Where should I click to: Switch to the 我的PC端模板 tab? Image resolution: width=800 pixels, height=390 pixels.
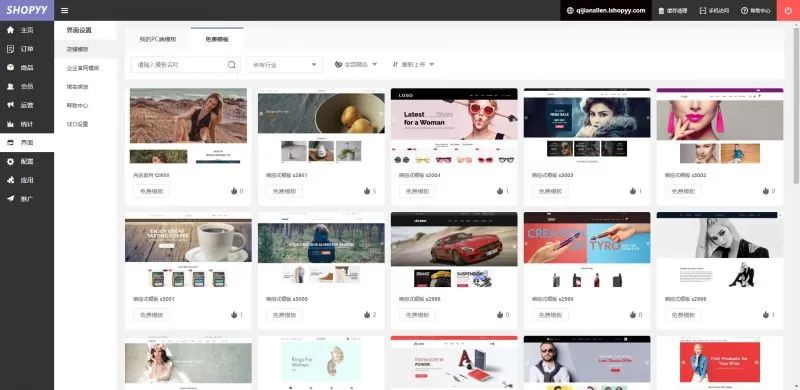coord(158,39)
